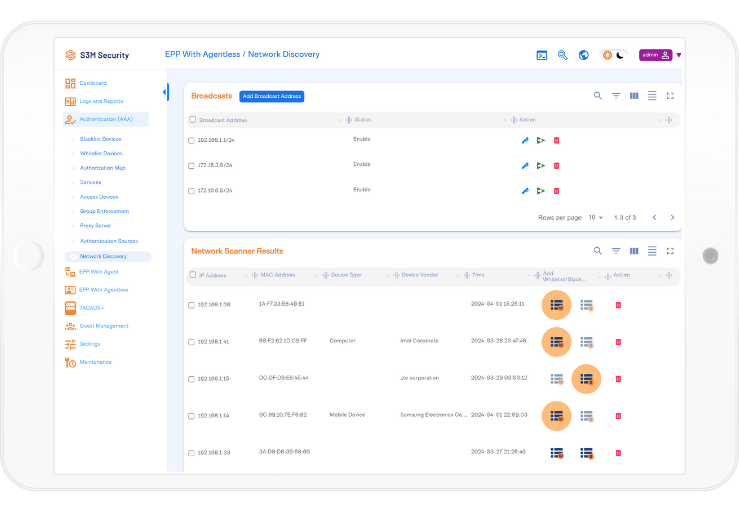Delete the 192.168.1.41 scanner result
Screen dimensions: 739x512
(618, 341)
